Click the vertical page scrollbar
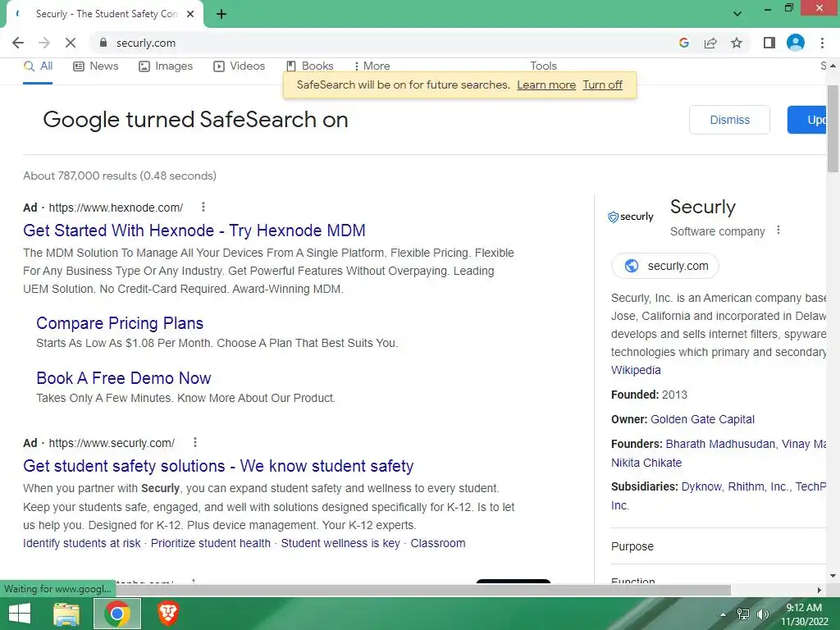This screenshot has width=840, height=630. point(833,129)
